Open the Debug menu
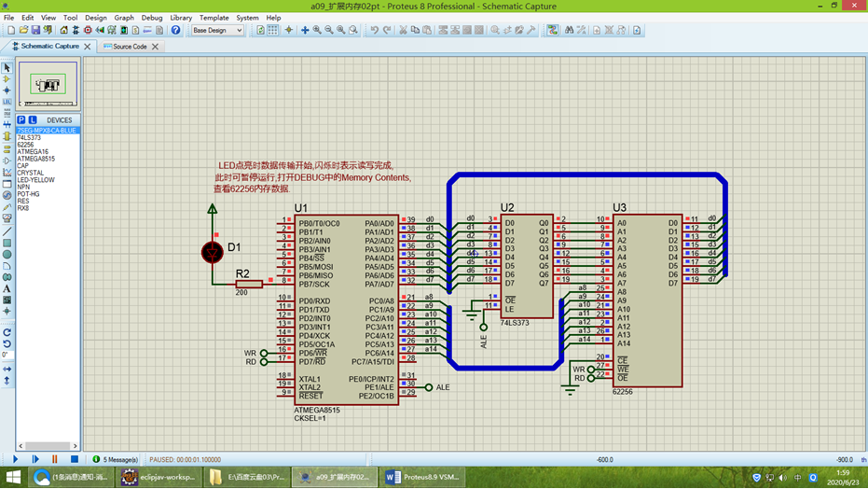 (x=151, y=18)
